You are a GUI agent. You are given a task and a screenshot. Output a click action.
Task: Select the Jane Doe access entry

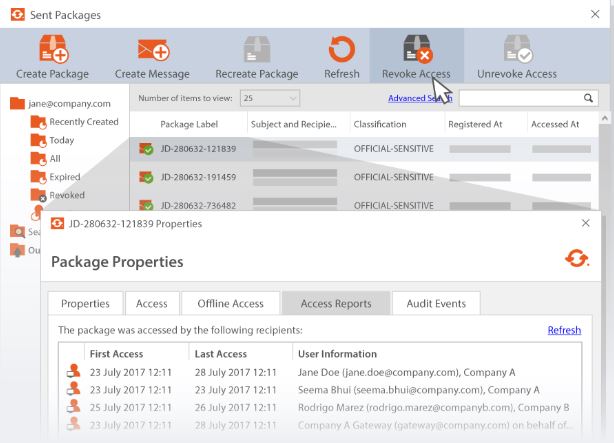(320, 372)
